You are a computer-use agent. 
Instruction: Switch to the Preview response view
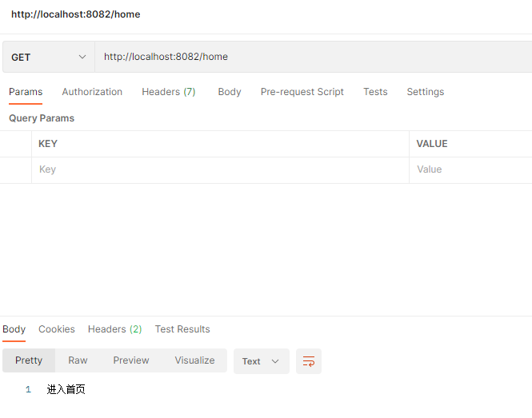point(131,360)
